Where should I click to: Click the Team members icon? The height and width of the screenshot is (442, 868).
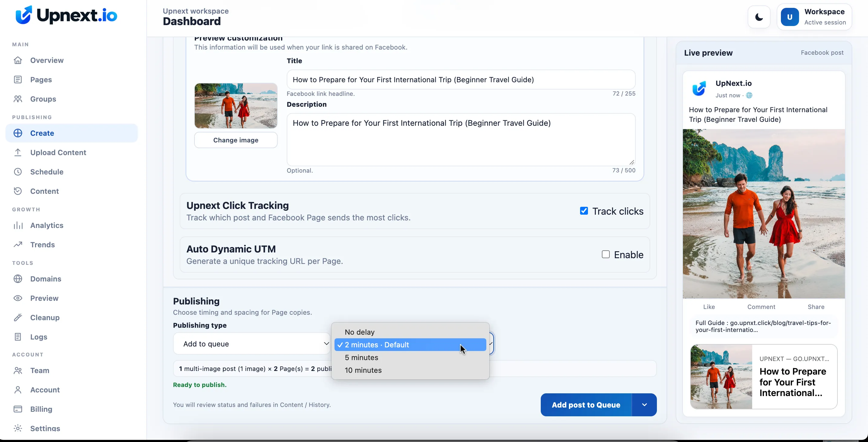tap(18, 371)
